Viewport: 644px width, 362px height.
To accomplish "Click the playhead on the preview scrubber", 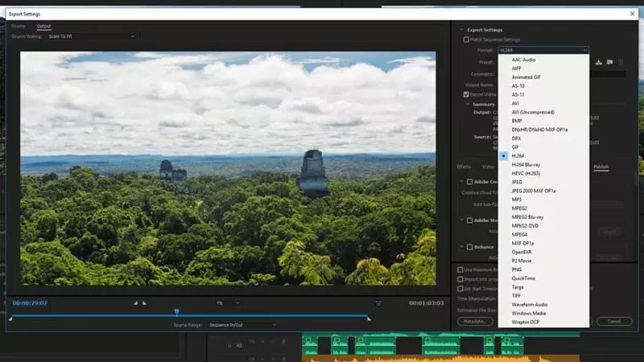I will point(176,312).
